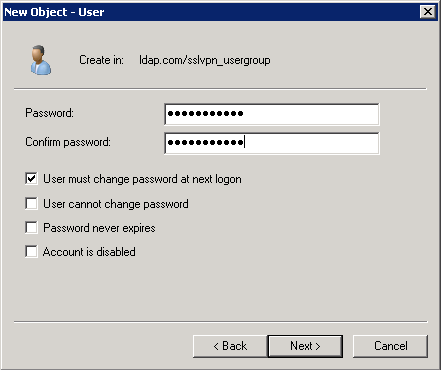Viewport: 441px width, 370px height.
Task: Check the Account is disabled box
Action: pyautogui.click(x=31, y=252)
